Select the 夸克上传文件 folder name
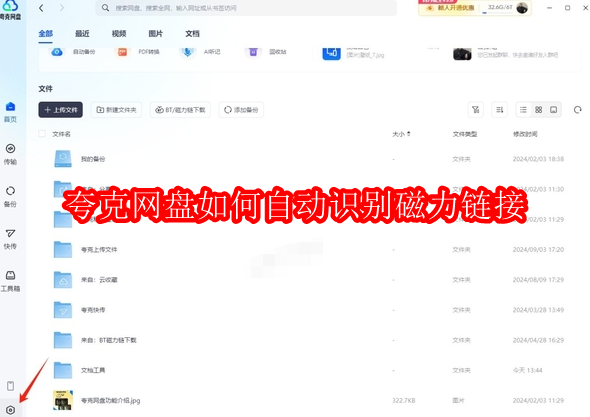 pos(99,250)
